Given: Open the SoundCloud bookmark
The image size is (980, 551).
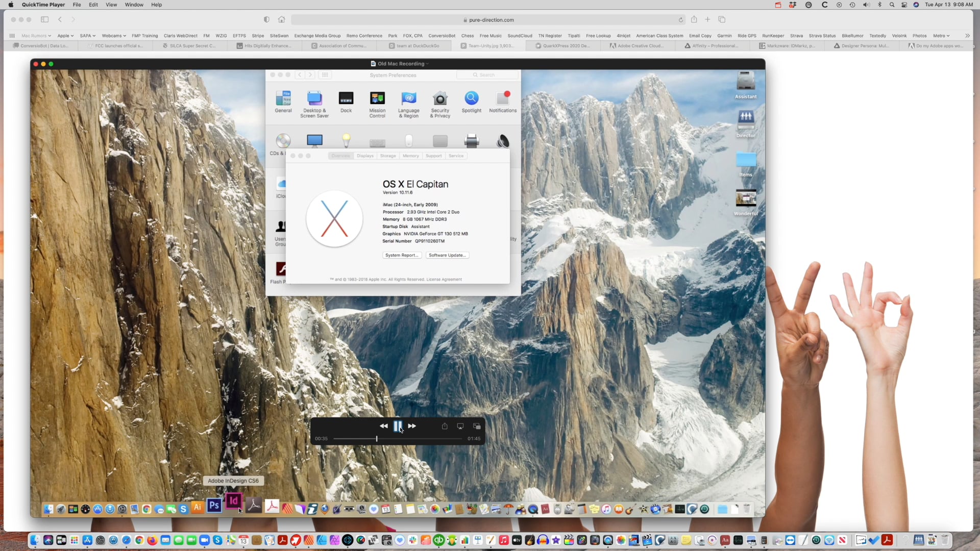Looking at the screenshot, I should [520, 36].
